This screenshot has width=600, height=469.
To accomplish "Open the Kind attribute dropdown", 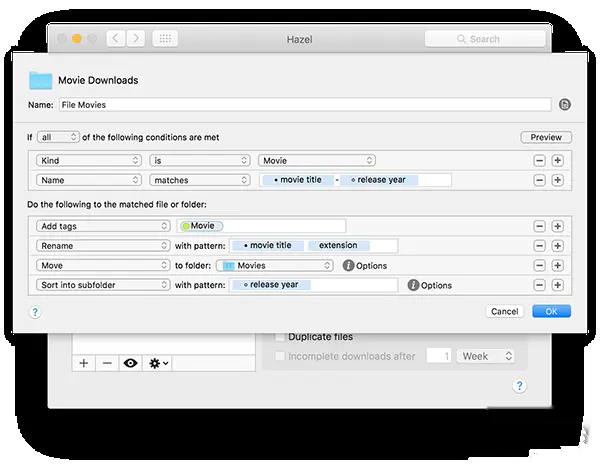I will click(x=89, y=161).
